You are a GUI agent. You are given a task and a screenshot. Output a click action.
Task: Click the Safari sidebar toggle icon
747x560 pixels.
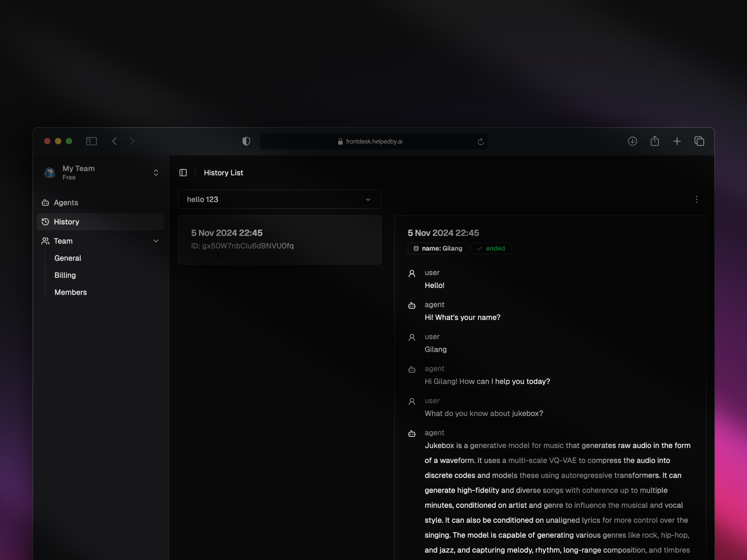91,141
